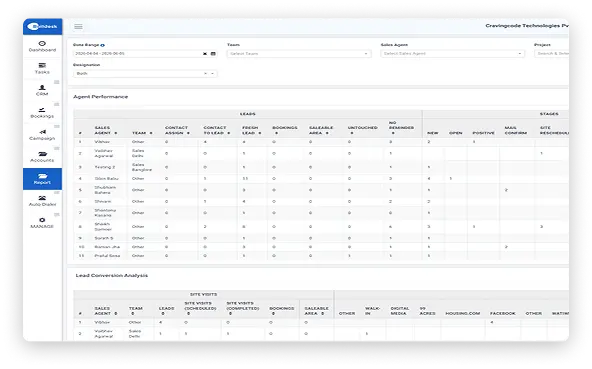The height and width of the screenshot is (369, 592).
Task: Click the Housing.com column header
Action: click(462, 313)
